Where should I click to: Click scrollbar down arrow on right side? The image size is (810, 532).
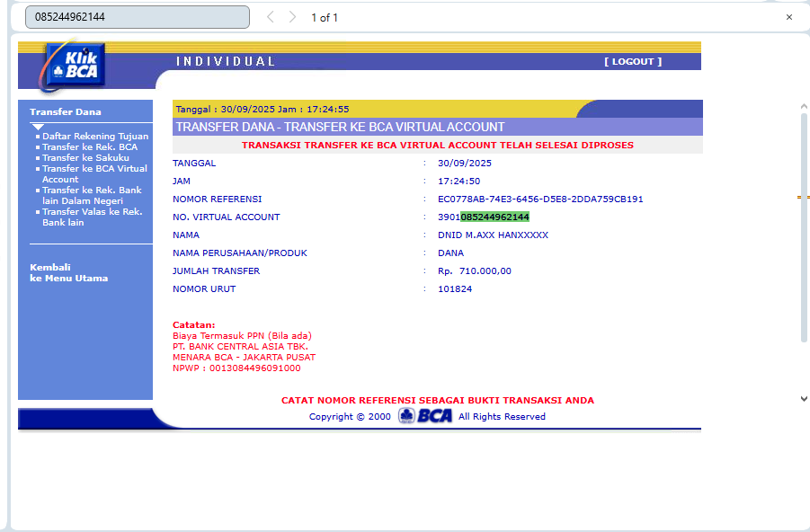pos(804,399)
